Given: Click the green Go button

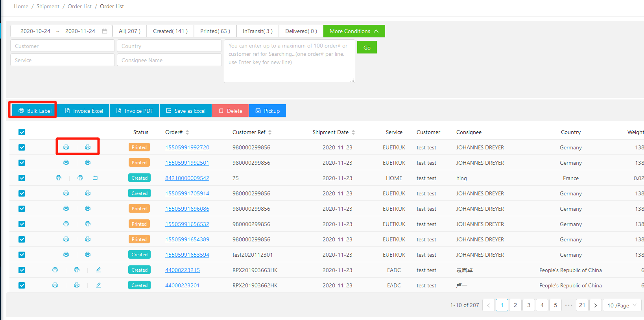Looking at the screenshot, I should point(367,47).
